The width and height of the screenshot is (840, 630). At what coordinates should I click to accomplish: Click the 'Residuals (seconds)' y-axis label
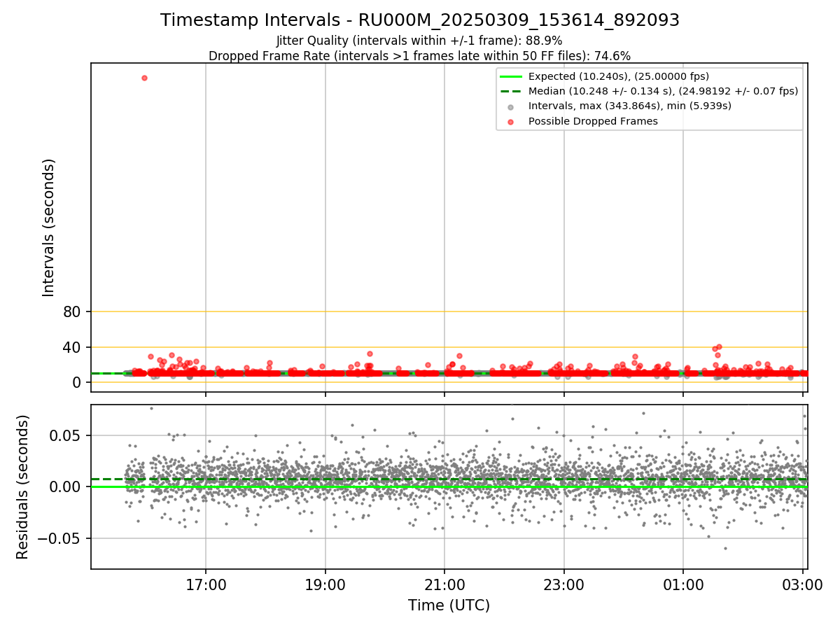pyautogui.click(x=23, y=486)
